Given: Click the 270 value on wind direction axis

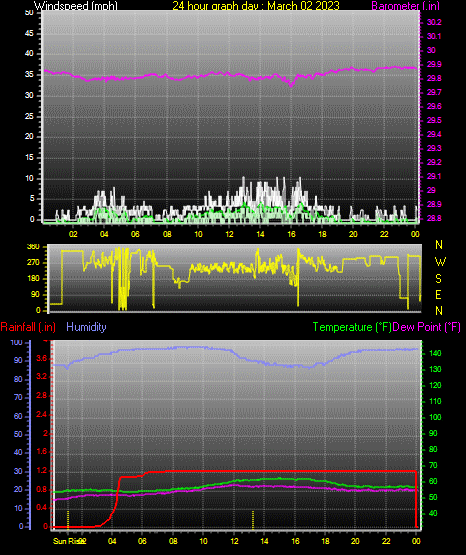Looking at the screenshot, I should tap(33, 263).
